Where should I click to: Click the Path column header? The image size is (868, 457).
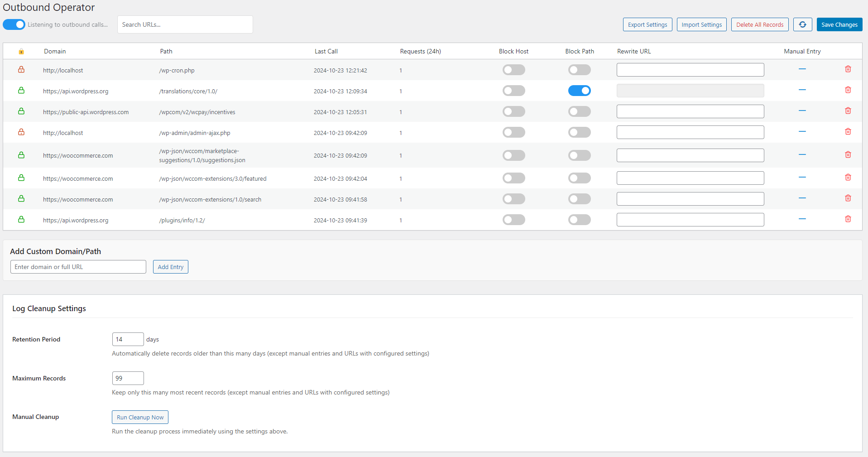coord(166,51)
